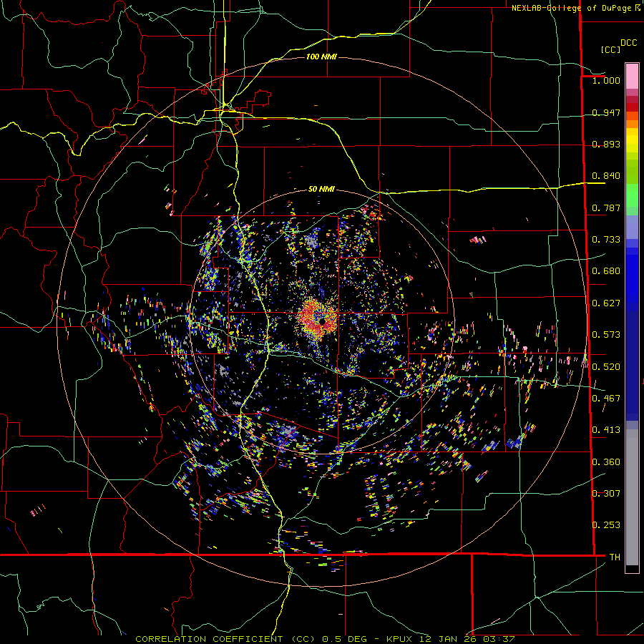Screen dimensions: 644x644
Task: Click the 0.253 scale value
Action: coord(606,525)
